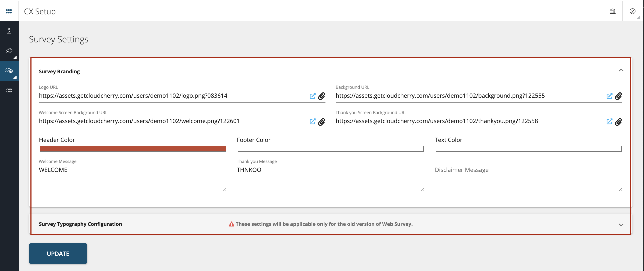Open Background URL external link icon
Viewport: 644px width, 271px height.
point(609,96)
